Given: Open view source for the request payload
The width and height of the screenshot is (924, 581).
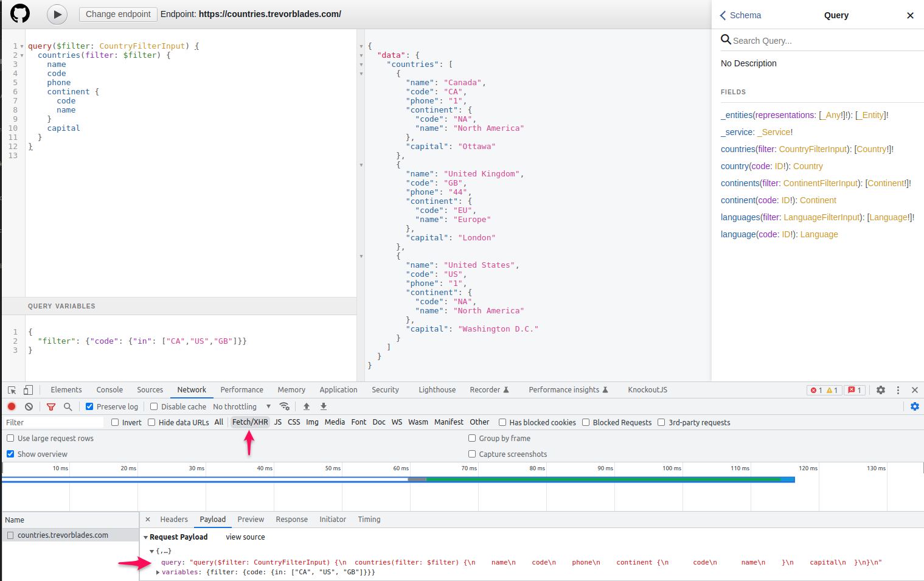Looking at the screenshot, I should [x=245, y=537].
